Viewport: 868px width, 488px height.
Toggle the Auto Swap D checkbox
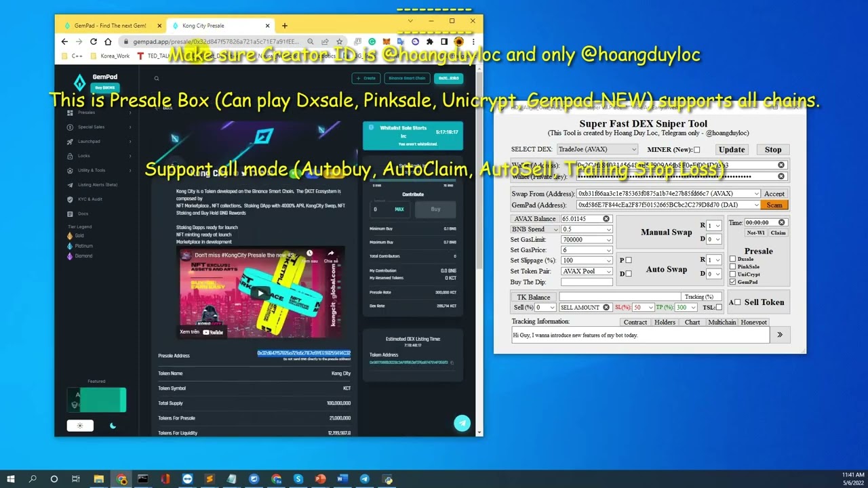[629, 274]
